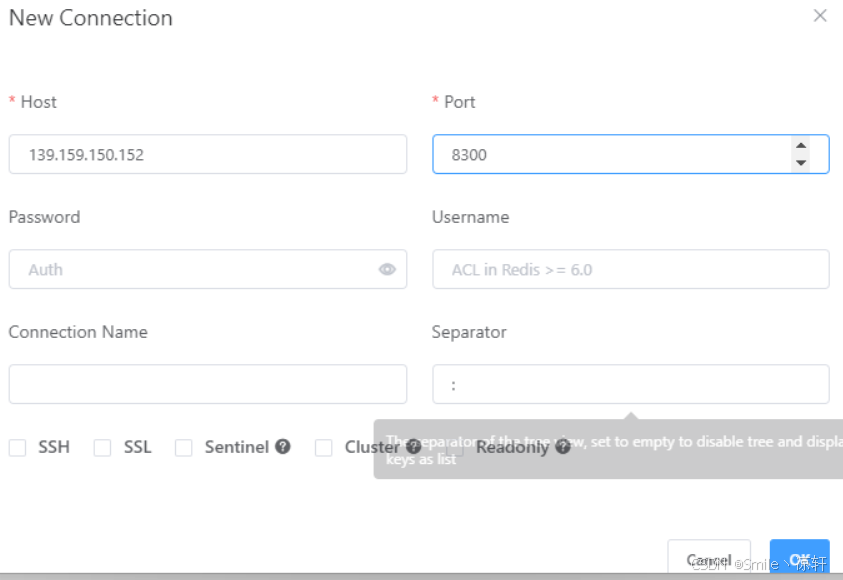Focus the Connection Name field
Viewport: 843px width, 580px height.
208,384
